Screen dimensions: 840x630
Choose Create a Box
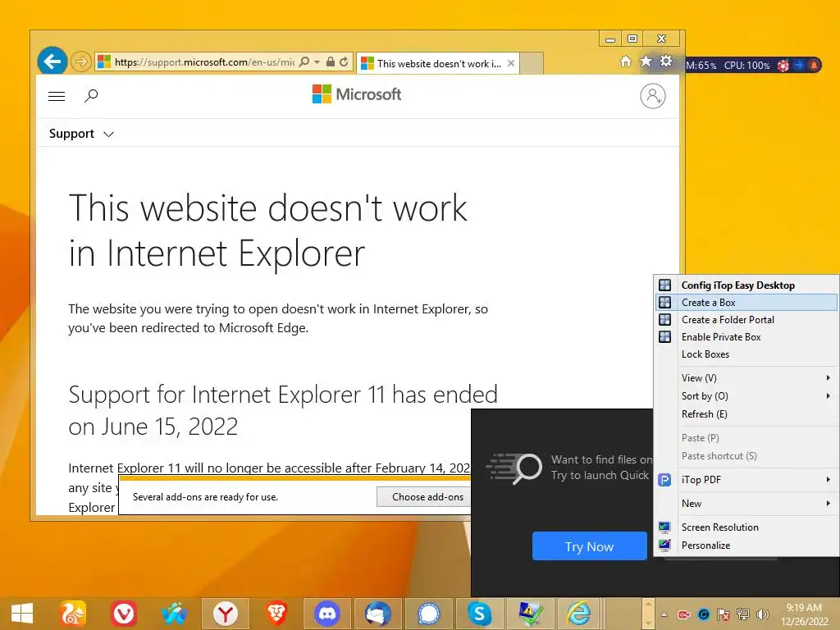click(x=746, y=303)
